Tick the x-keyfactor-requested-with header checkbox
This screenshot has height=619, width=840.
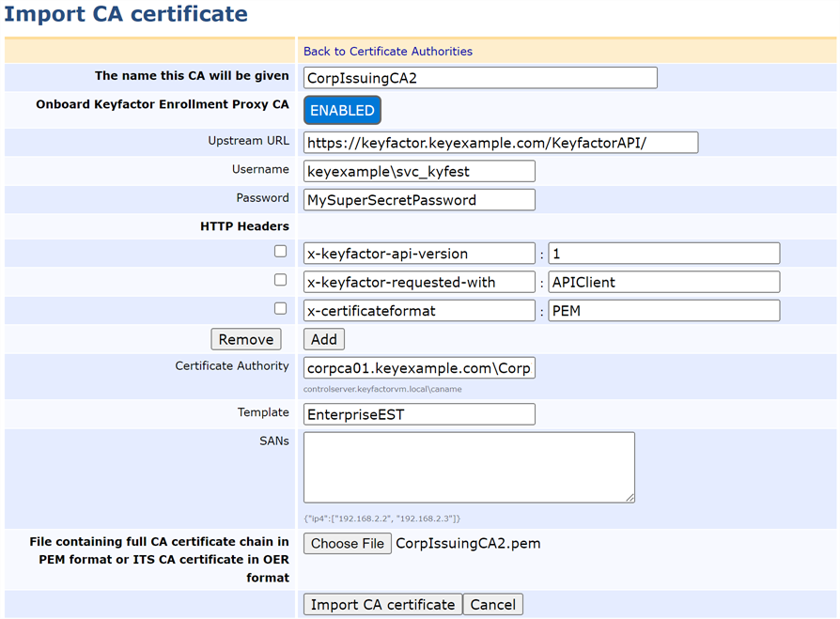[x=280, y=280]
